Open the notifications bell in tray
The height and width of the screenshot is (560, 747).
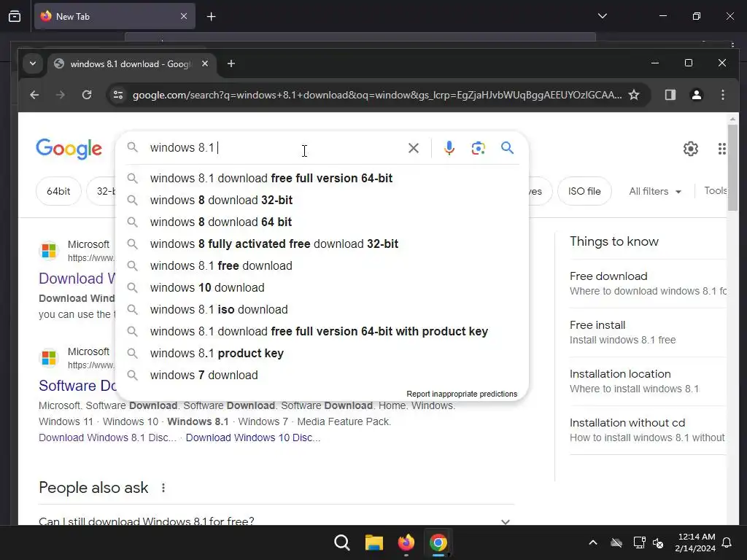coord(727,542)
